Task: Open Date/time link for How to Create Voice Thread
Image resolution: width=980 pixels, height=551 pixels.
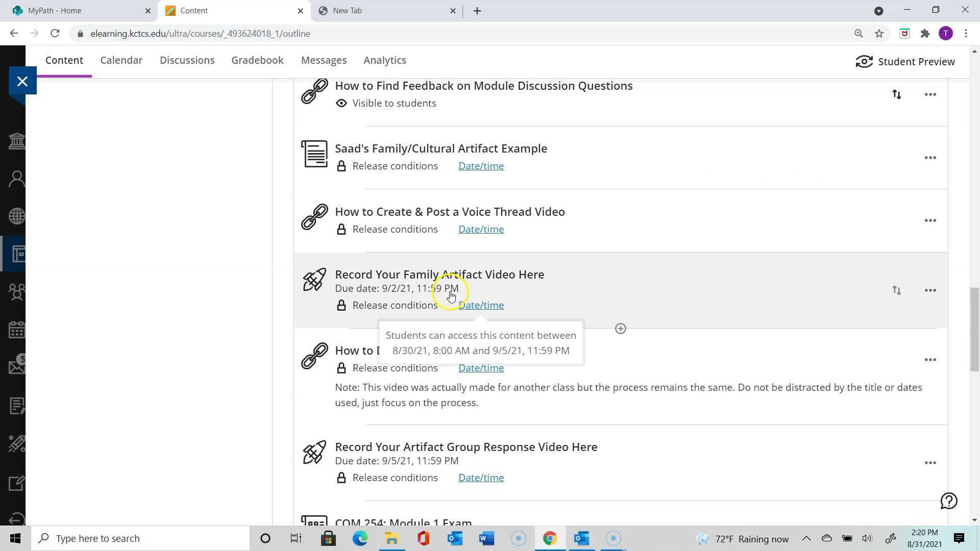Action: pos(480,229)
